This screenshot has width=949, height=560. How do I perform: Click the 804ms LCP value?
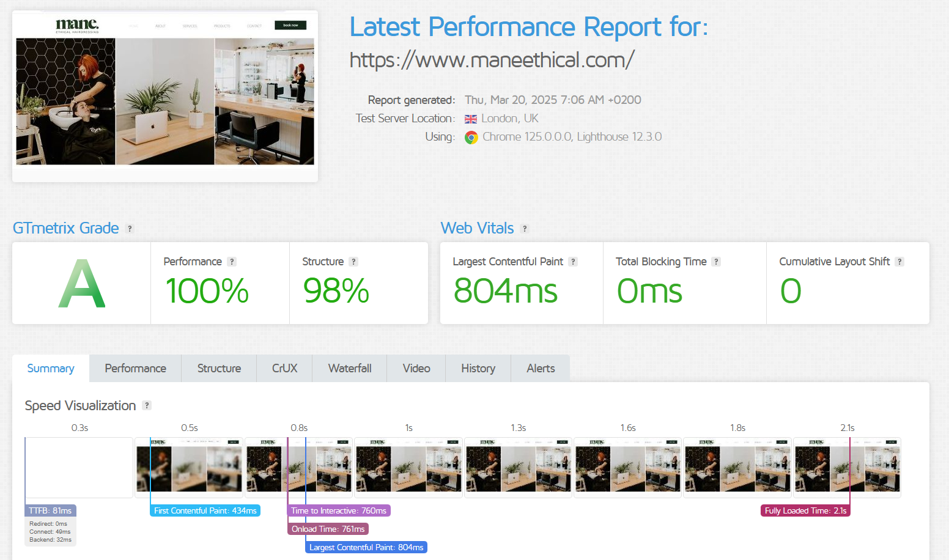pos(506,291)
